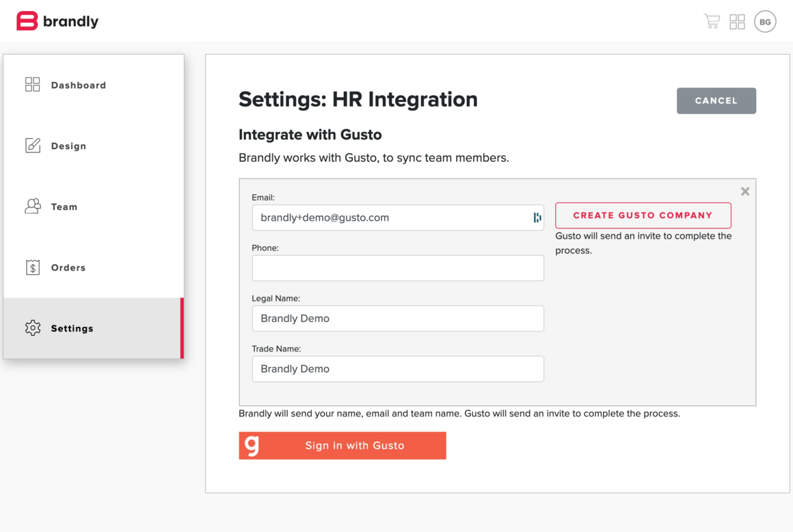Click the Dashboard grid icon in the sidebar
793x532 pixels.
click(32, 85)
